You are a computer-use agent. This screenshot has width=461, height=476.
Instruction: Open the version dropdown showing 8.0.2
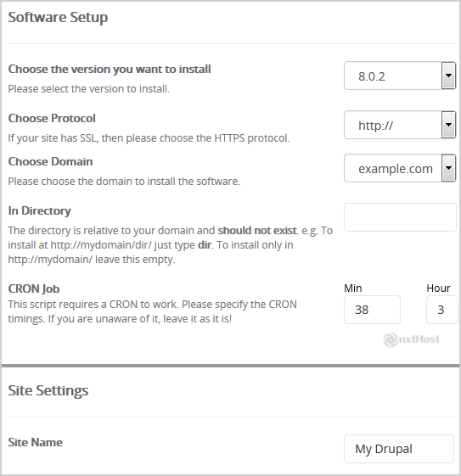coord(400,76)
